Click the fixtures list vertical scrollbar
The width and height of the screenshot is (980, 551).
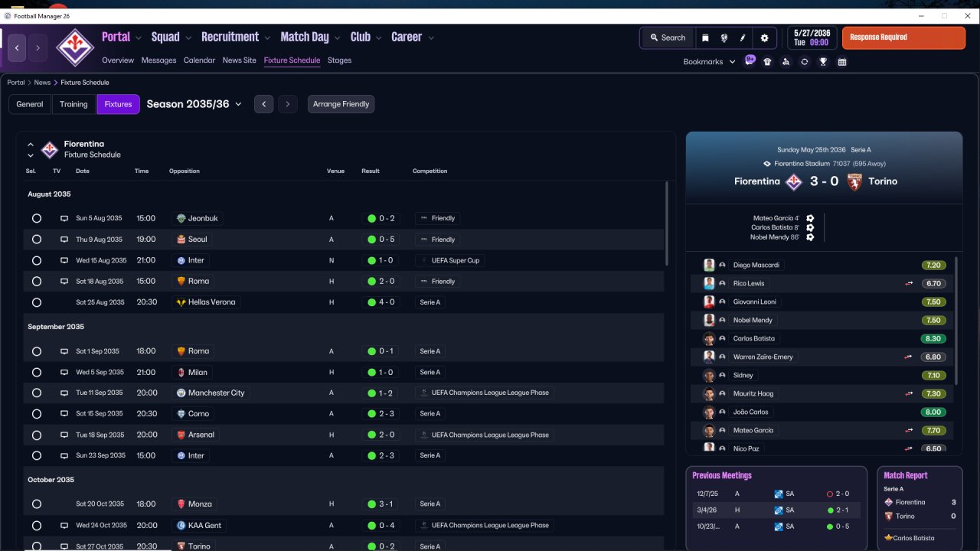click(666, 223)
